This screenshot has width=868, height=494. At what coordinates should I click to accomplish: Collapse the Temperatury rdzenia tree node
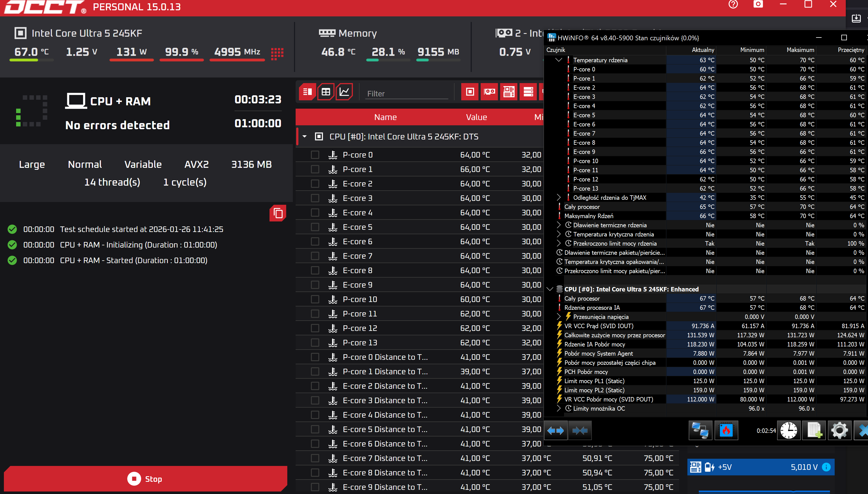(x=559, y=60)
